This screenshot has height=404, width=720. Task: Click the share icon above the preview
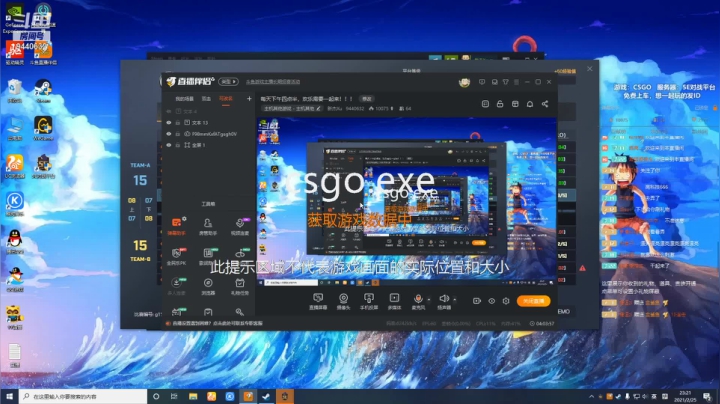(545, 104)
